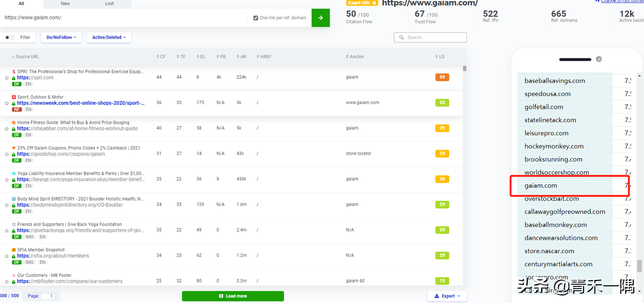
Task: Star the sitejabber.com backlink row
Action: 7,129
